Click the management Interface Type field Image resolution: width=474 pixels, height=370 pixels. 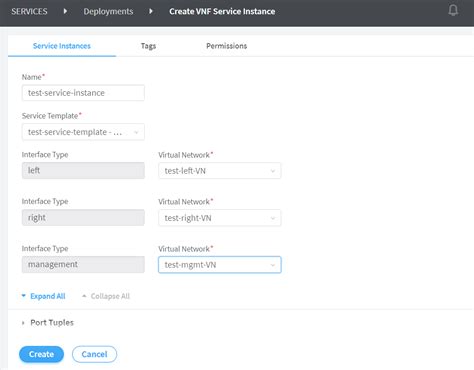83,264
